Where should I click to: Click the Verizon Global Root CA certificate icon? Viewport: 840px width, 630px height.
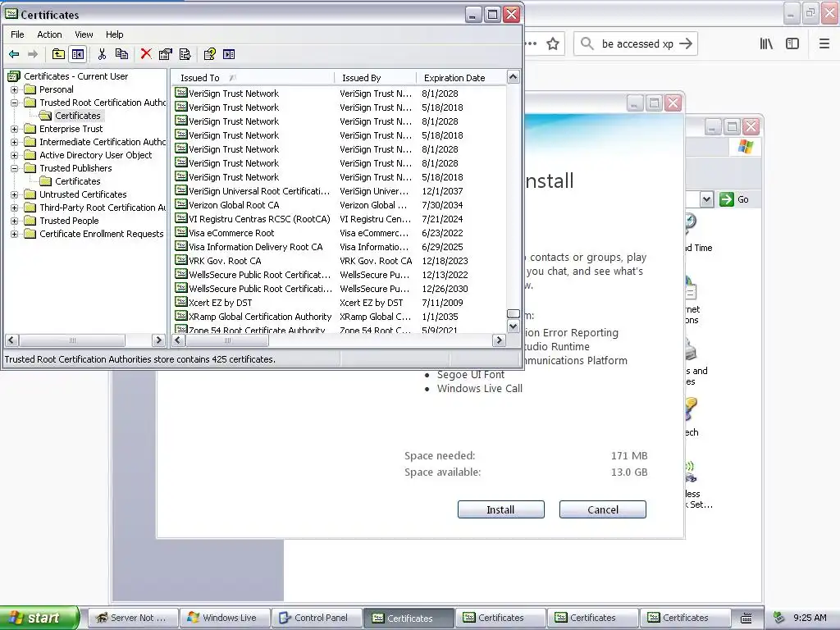point(181,204)
